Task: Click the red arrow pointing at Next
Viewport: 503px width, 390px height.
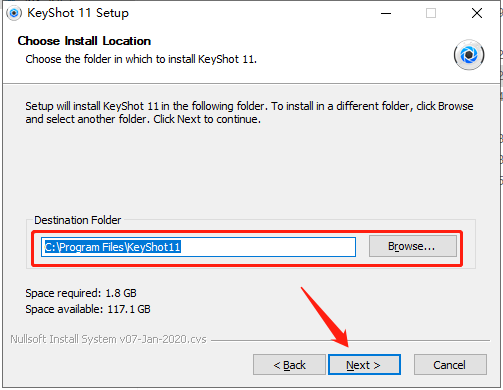Action: tap(325, 317)
